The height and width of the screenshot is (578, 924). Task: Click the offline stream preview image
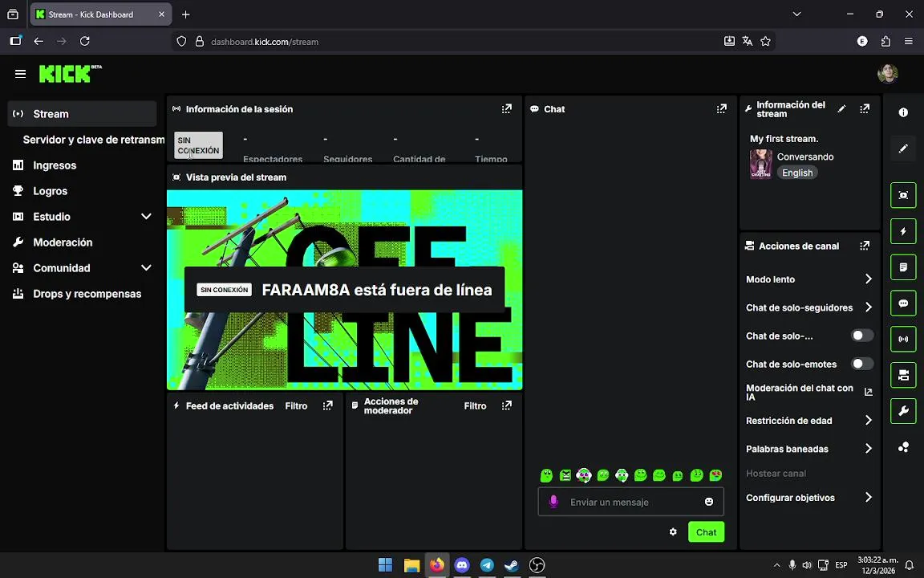pyautogui.click(x=345, y=290)
